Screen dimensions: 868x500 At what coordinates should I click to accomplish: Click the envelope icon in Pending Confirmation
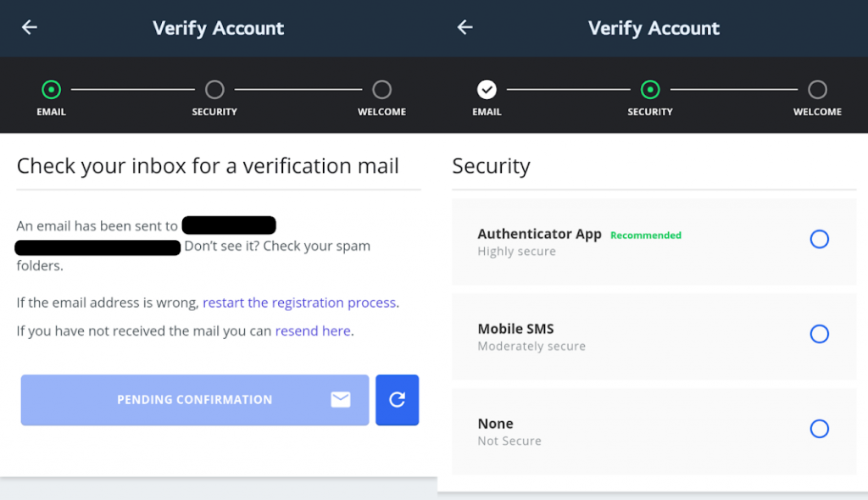pos(341,400)
